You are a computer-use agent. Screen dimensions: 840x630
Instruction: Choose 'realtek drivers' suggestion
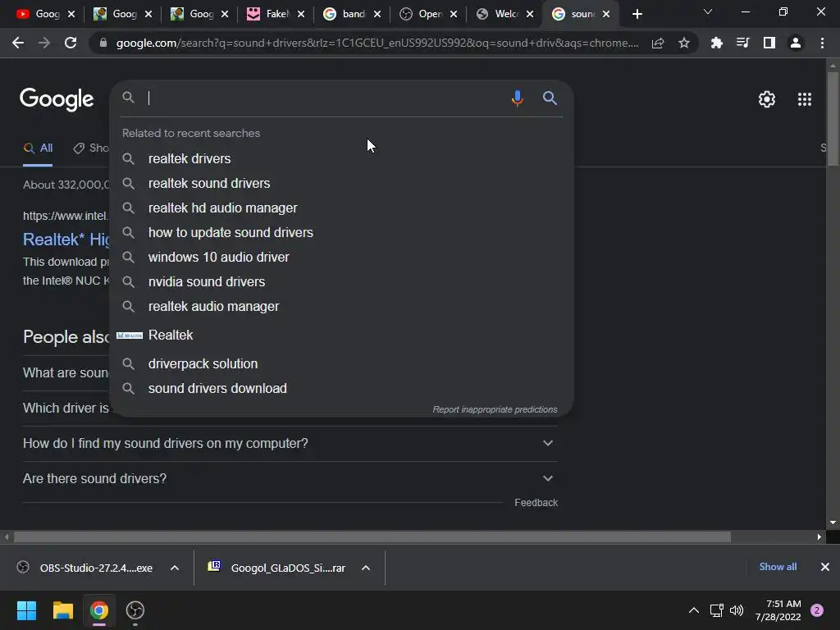pos(341,158)
